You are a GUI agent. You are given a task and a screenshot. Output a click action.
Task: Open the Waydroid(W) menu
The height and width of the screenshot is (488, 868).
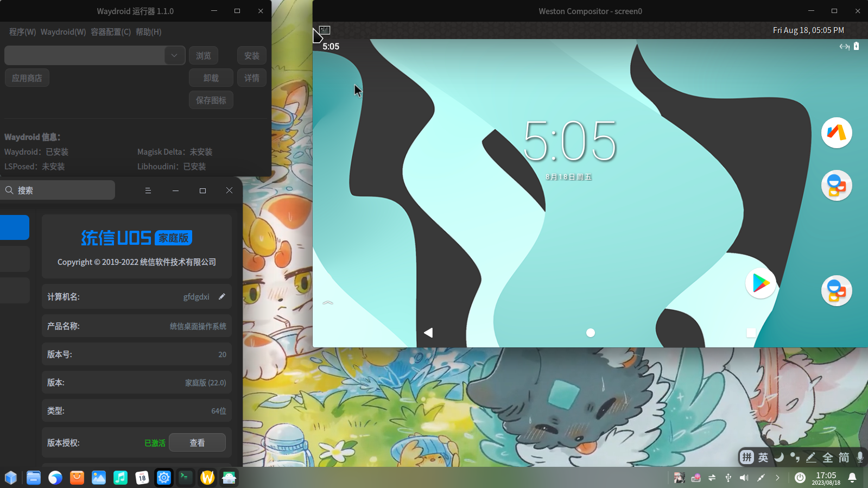coord(63,32)
